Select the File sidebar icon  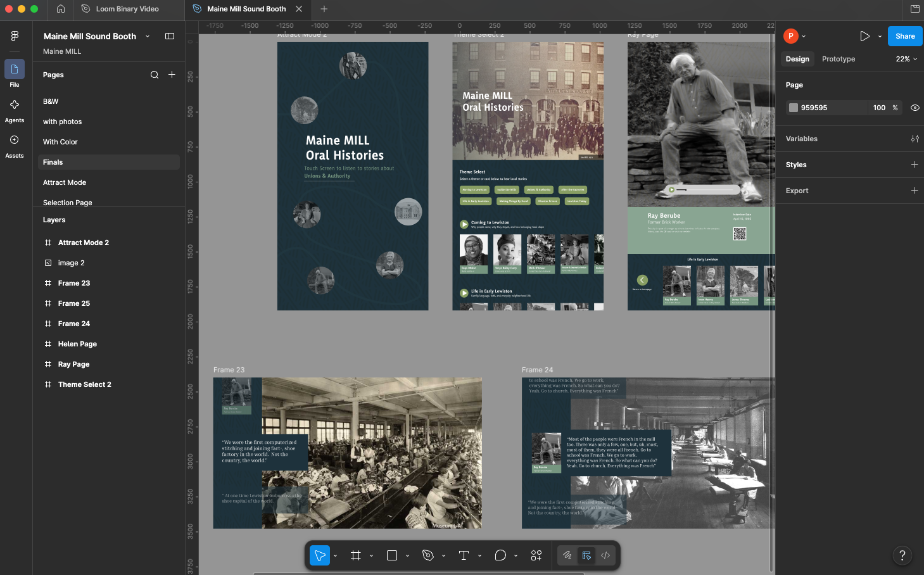point(15,69)
